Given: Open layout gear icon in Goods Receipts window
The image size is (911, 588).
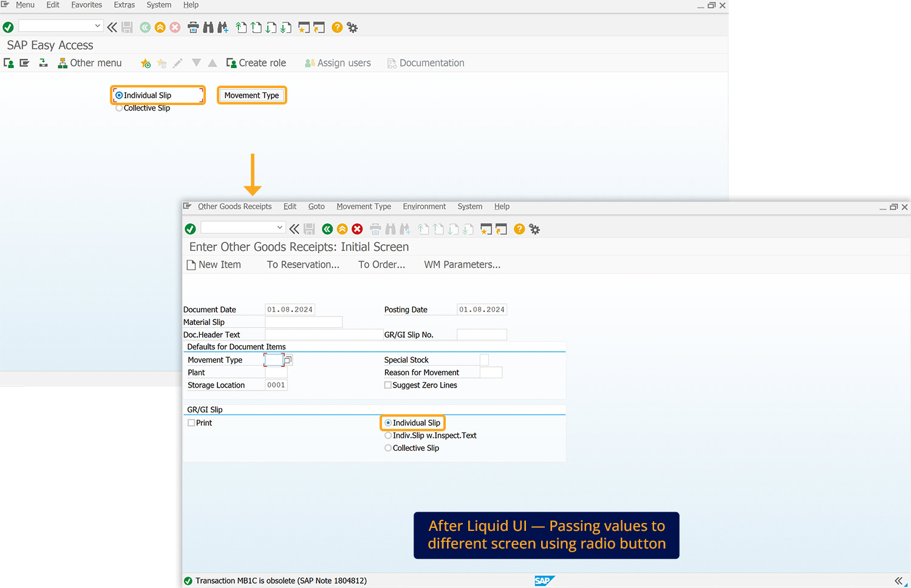Looking at the screenshot, I should point(534,229).
